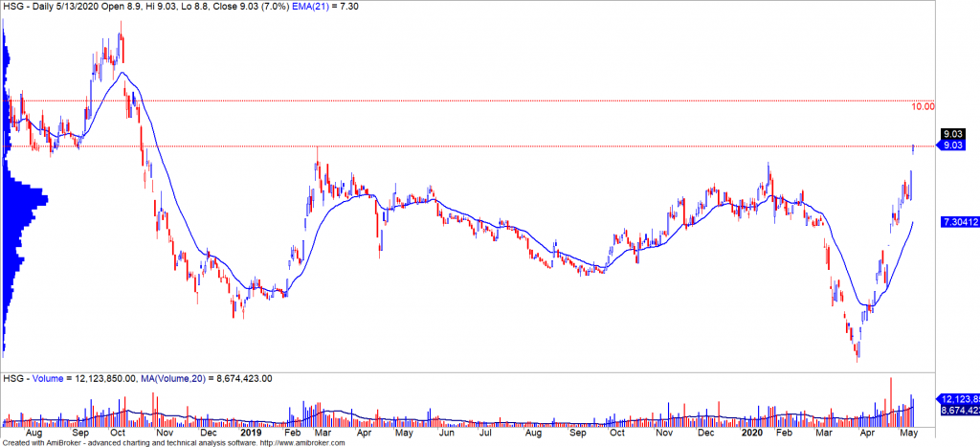Select the red 10.00 price level label
The image size is (980, 447).
click(x=923, y=107)
